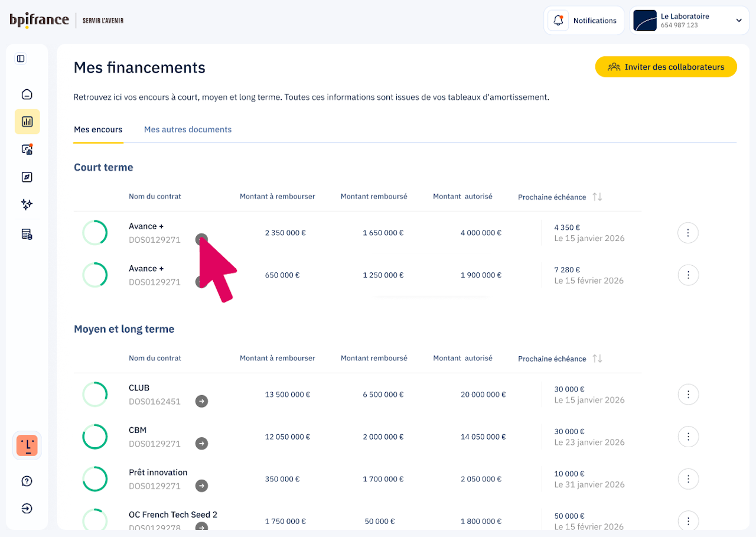This screenshot has width=756, height=537.
Task: Open CBM contract arrow icon
Action: pos(202,444)
